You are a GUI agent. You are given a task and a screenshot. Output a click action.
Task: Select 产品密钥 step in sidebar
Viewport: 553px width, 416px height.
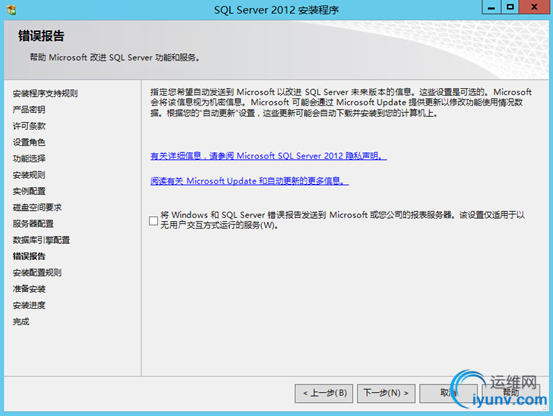(29, 110)
